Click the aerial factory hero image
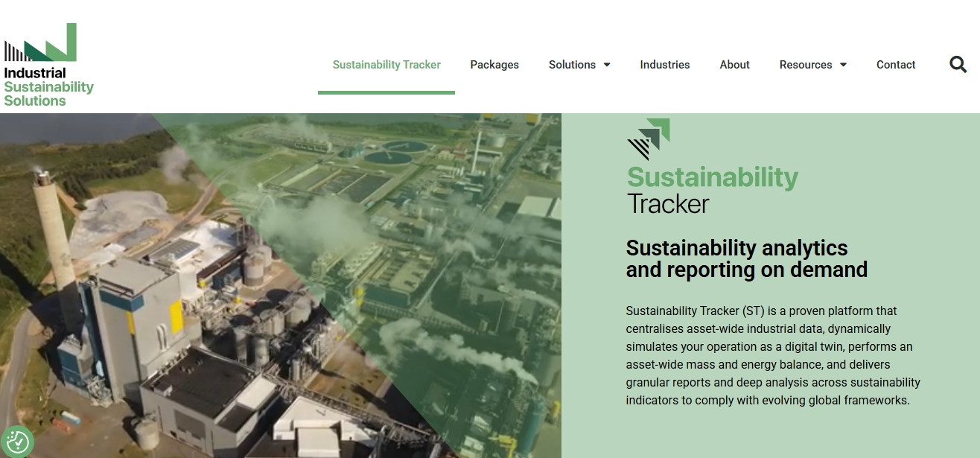 pyautogui.click(x=281, y=285)
